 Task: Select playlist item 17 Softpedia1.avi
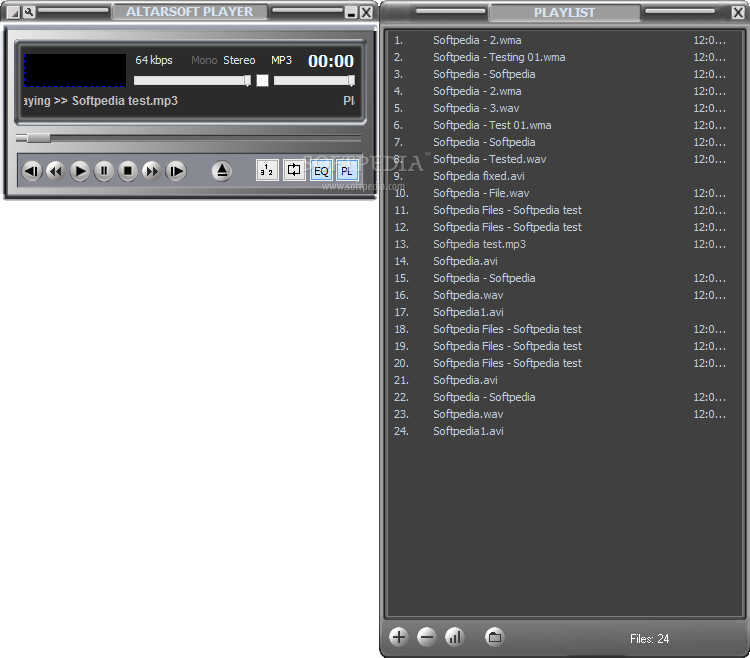click(564, 312)
